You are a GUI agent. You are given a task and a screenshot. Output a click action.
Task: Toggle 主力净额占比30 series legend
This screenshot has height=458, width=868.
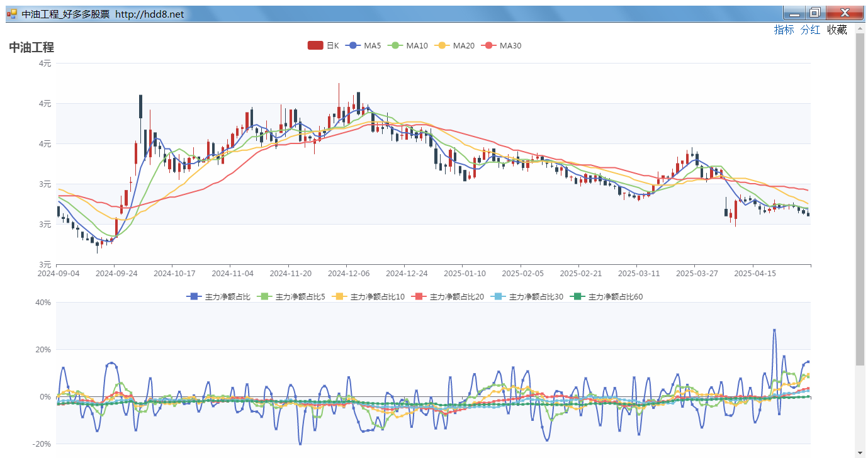click(528, 296)
